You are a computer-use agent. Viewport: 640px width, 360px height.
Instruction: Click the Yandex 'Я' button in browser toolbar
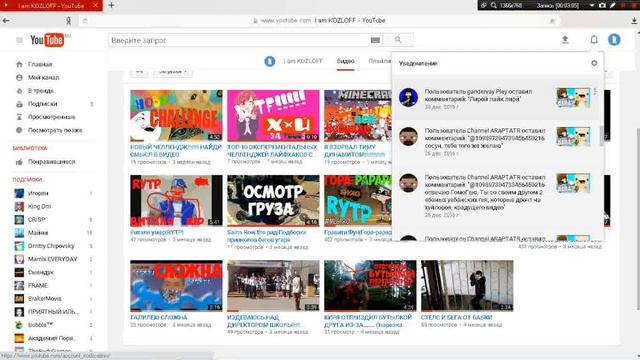pyautogui.click(x=69, y=20)
